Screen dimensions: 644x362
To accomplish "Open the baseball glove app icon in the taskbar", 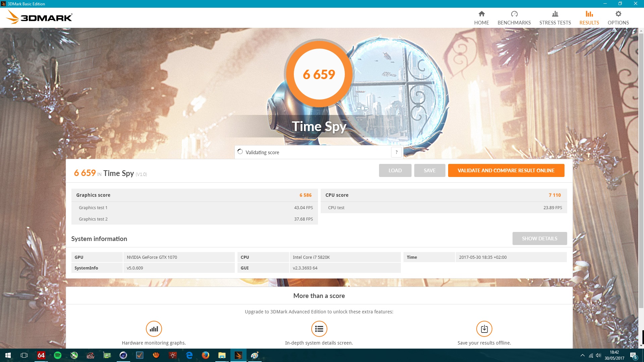I will [x=156, y=355].
